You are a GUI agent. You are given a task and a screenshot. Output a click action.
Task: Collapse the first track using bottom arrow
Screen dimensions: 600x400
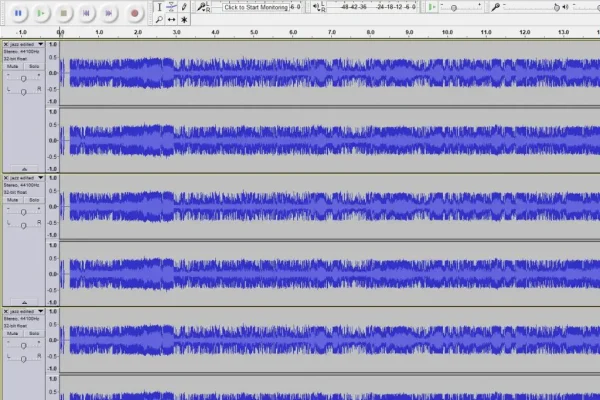click(24, 169)
